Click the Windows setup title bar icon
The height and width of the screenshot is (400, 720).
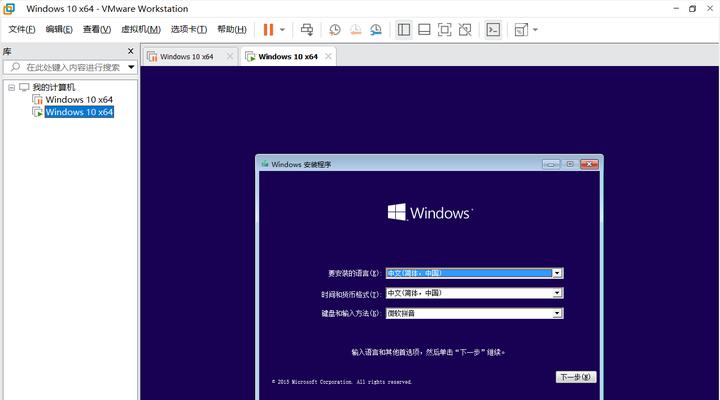click(x=265, y=164)
